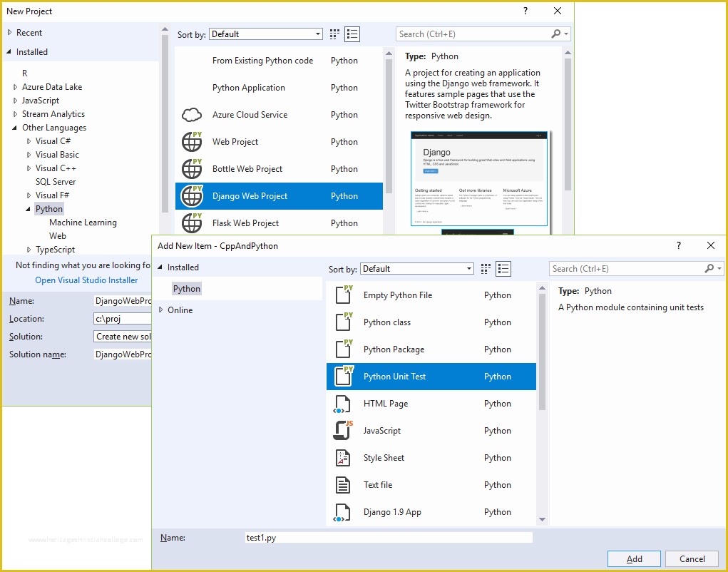Click the Solution name field
728x572 pixels.
(x=123, y=354)
